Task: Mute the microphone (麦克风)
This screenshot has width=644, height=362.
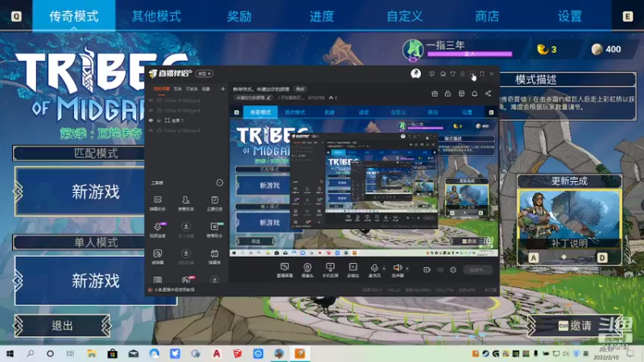Action: pyautogui.click(x=374, y=270)
